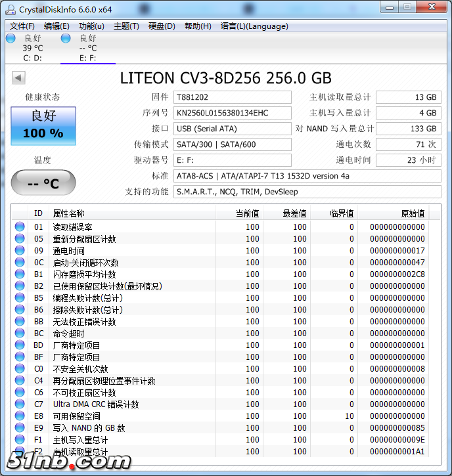Select the C: D: disk status orb
This screenshot has height=476, width=452.
tap(11, 39)
